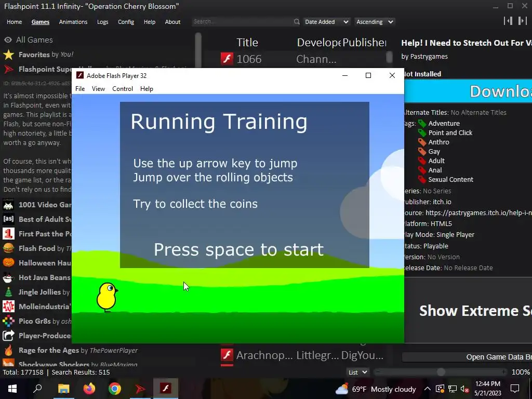532x399 pixels.
Task: Open the Home tab in Flashpoint
Action: pos(14,22)
